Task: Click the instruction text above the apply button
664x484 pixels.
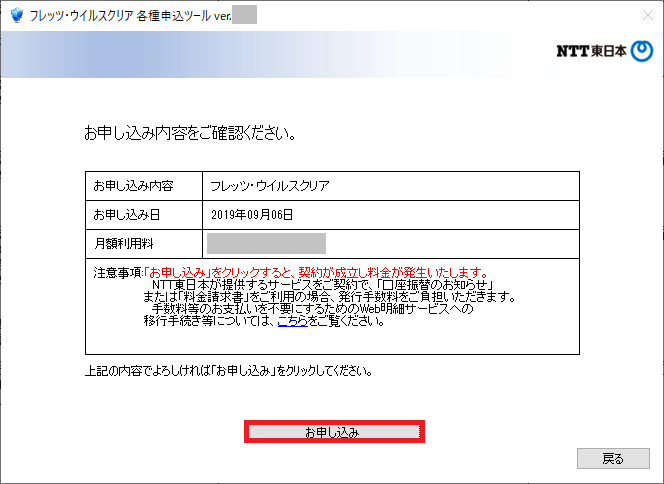Action: [x=229, y=371]
